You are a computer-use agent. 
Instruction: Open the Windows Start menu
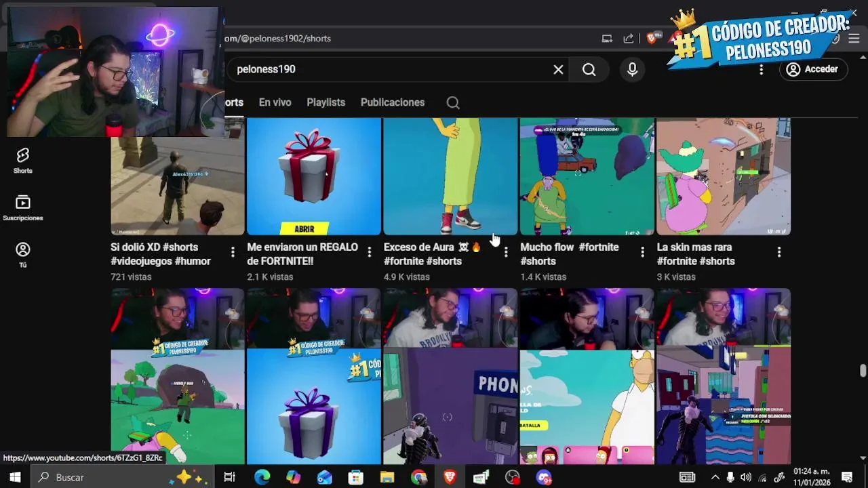15,477
